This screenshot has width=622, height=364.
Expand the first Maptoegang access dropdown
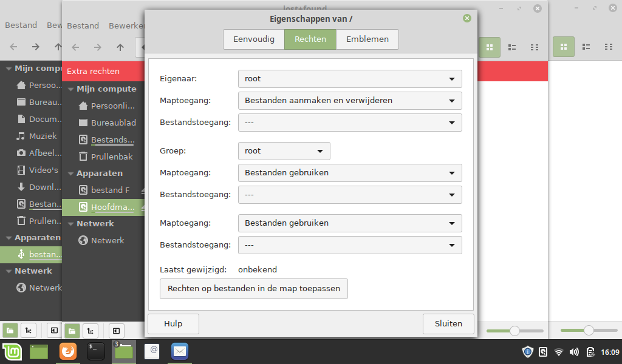point(350,100)
